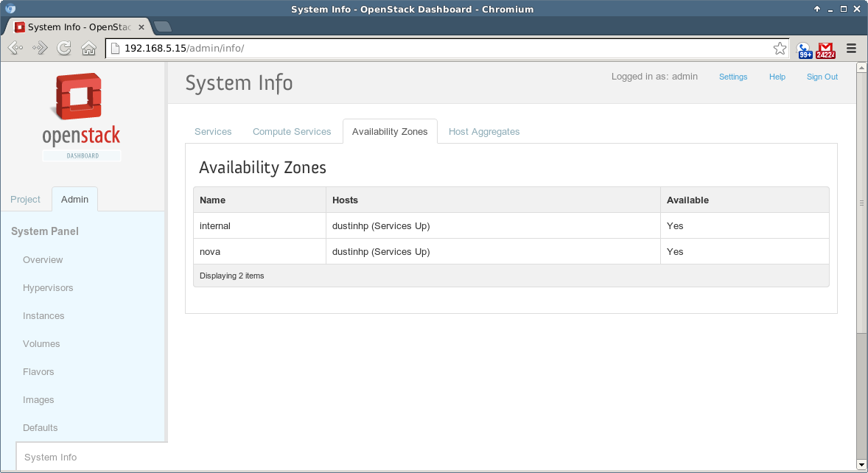Reload the page with the refresh icon
Image resolution: width=868 pixels, height=473 pixels.
tap(64, 49)
